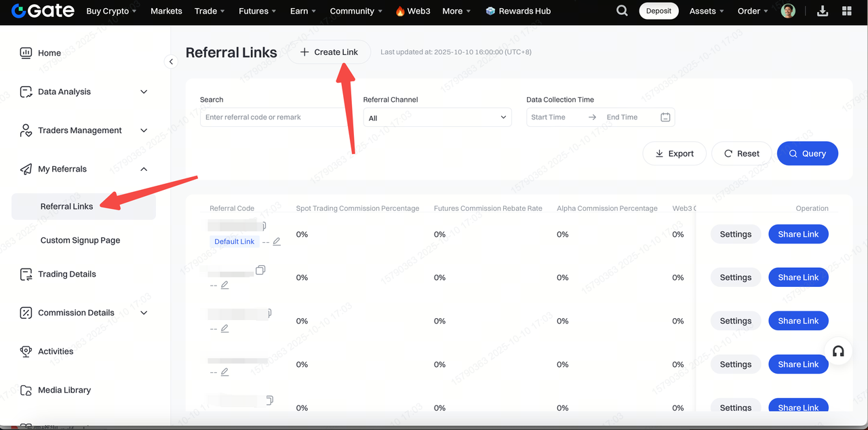Click the Create Link button
This screenshot has width=868, height=430.
pyautogui.click(x=329, y=52)
